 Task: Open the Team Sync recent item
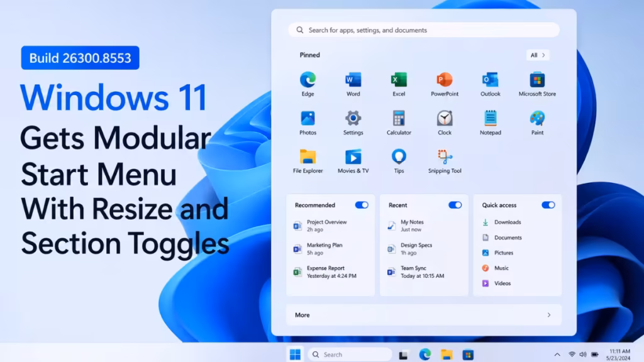click(x=416, y=271)
